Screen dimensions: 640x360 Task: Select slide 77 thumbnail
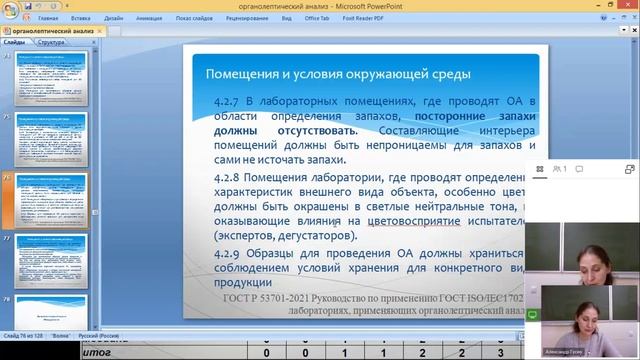(51, 261)
